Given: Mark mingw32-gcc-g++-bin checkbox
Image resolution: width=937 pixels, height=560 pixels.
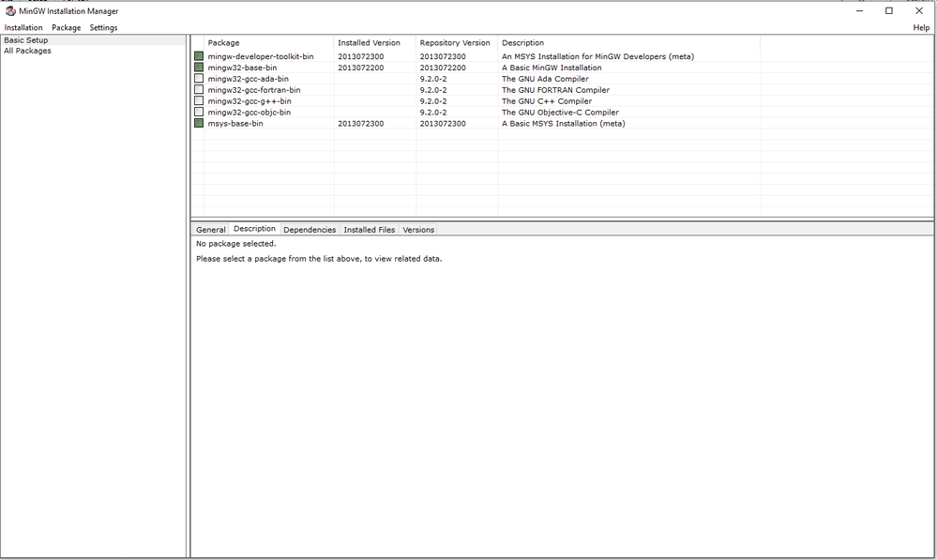Looking at the screenshot, I should pyautogui.click(x=199, y=101).
